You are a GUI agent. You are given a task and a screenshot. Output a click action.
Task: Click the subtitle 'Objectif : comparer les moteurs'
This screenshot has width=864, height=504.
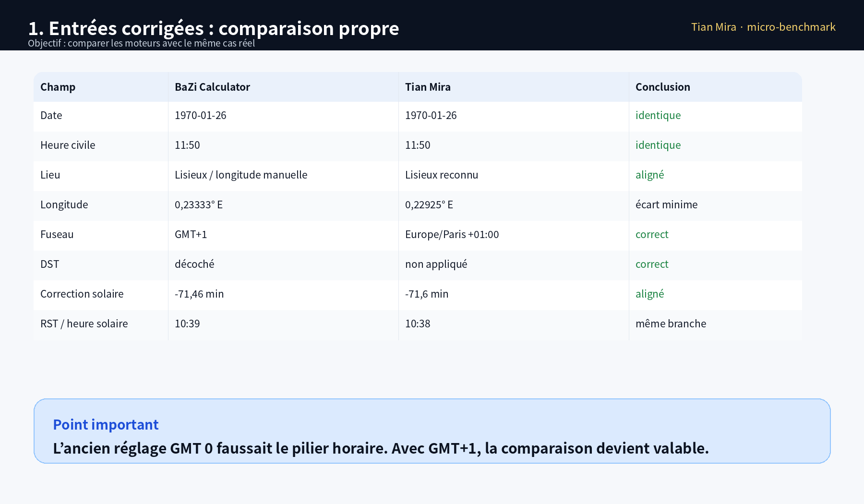point(141,43)
